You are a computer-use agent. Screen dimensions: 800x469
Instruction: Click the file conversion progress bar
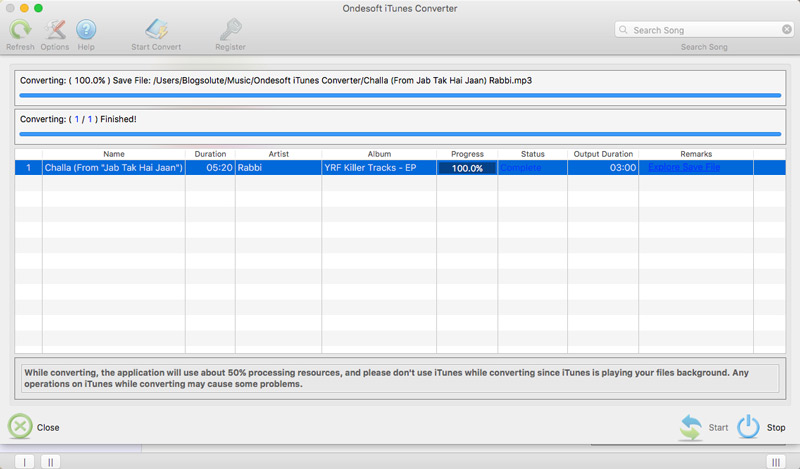400,95
